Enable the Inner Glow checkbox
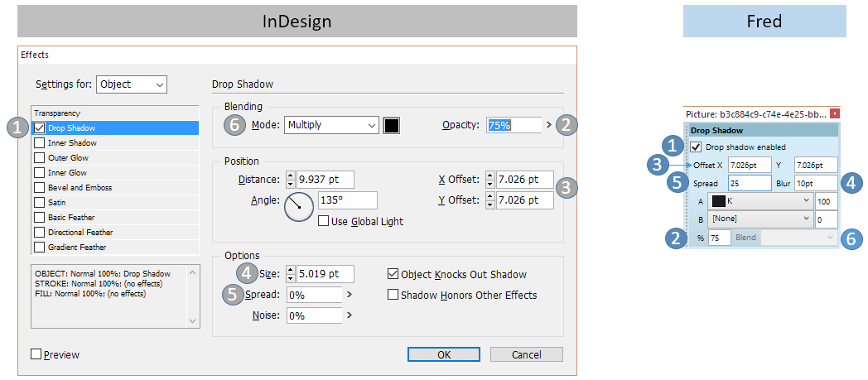868x380 pixels. 39,173
